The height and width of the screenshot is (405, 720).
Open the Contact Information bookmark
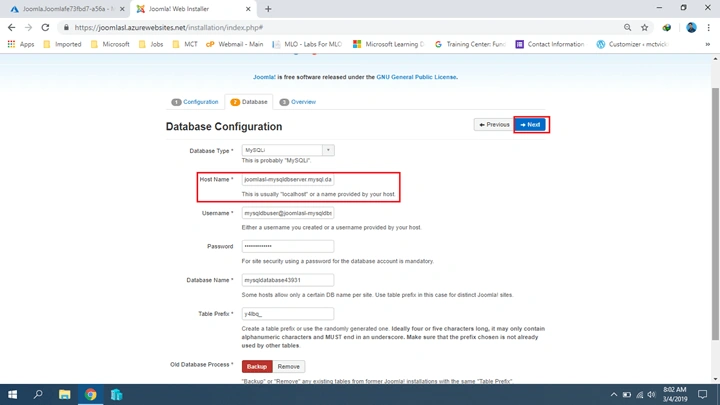[550, 44]
